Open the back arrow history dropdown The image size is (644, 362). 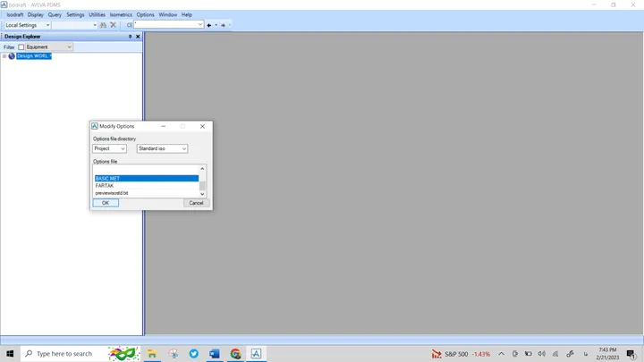[x=216, y=25]
